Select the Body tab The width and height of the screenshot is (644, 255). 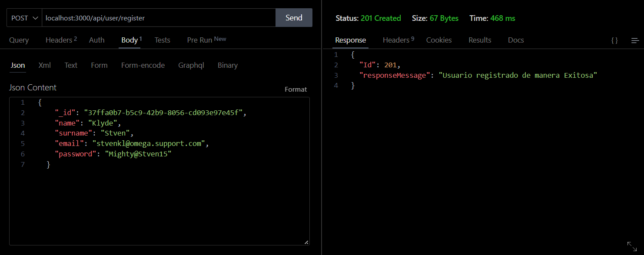pos(131,40)
